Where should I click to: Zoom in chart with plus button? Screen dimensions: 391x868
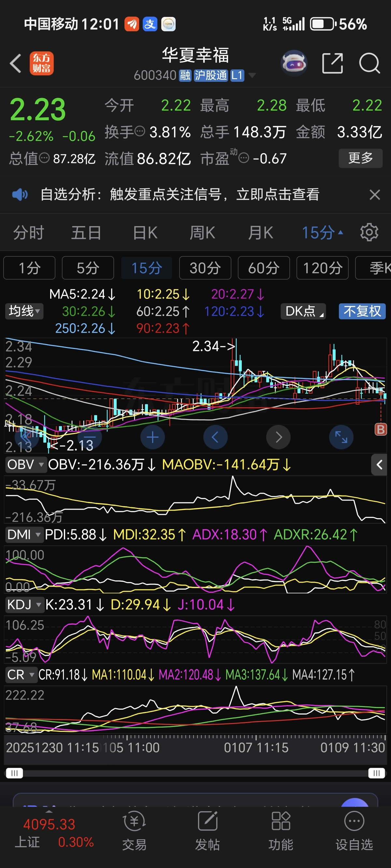(152, 437)
